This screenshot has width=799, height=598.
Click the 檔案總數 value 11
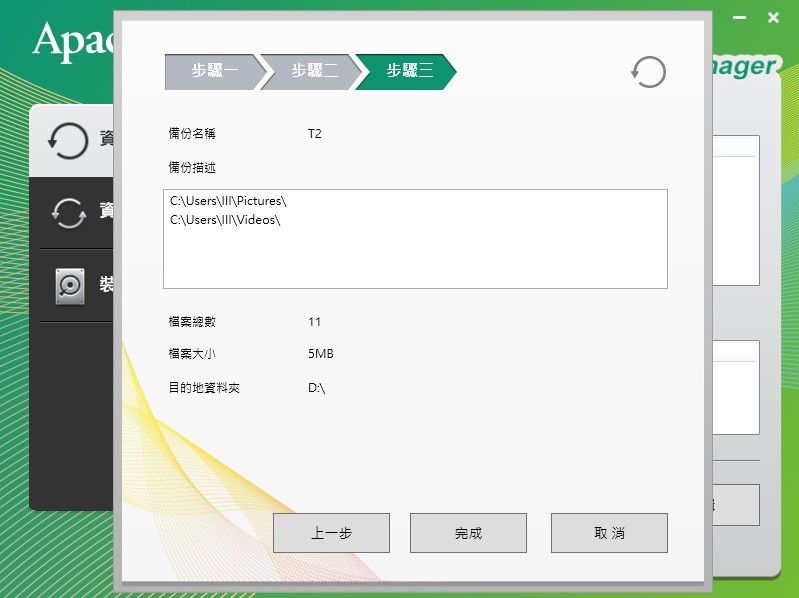pyautogui.click(x=314, y=322)
